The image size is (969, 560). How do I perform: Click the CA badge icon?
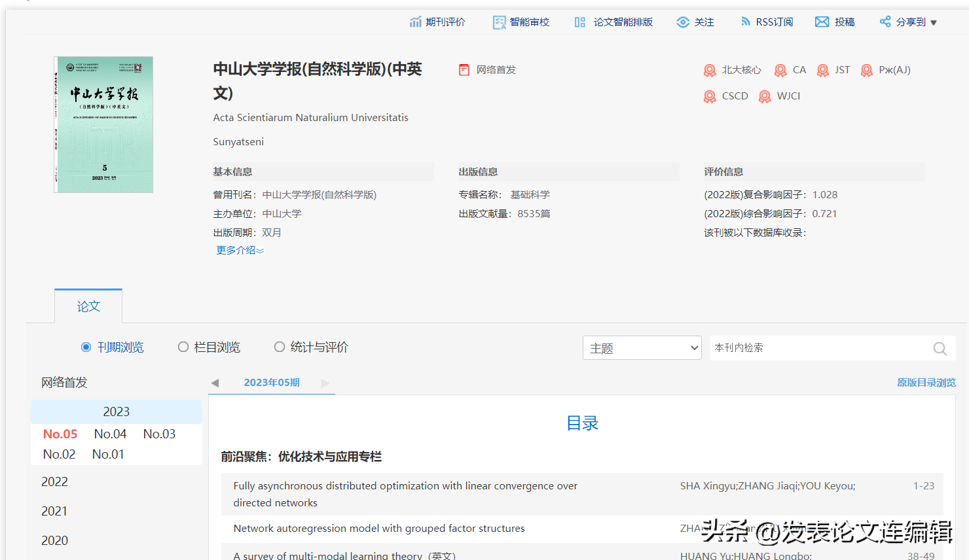coord(780,71)
